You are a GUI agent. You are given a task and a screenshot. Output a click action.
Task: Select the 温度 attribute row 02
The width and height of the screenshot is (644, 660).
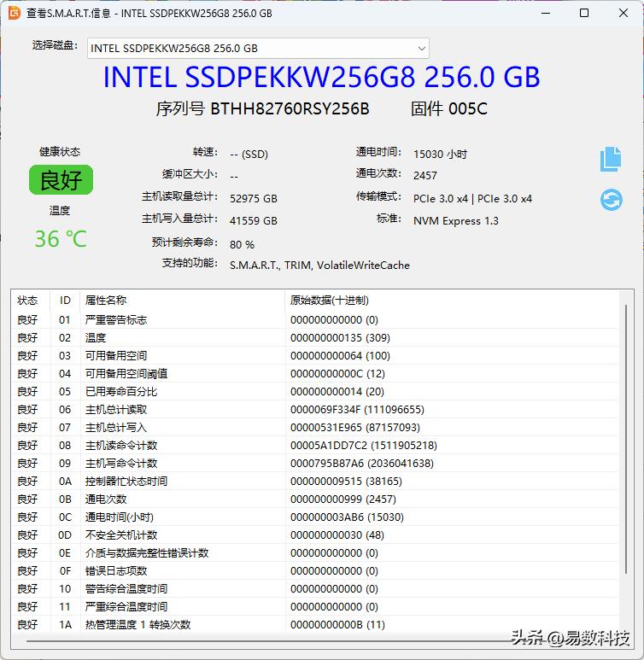(x=315, y=337)
